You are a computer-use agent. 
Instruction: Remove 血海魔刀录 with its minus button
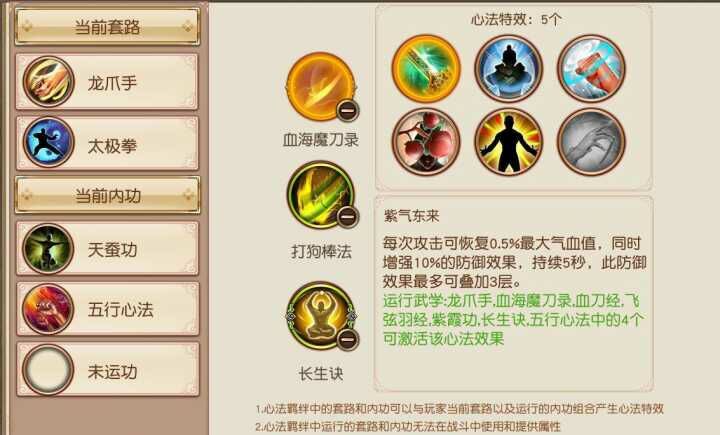348,110
